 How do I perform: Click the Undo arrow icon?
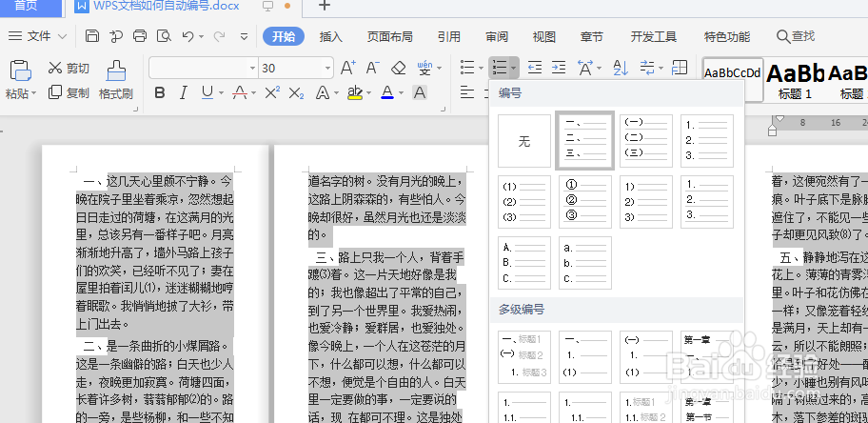point(187,36)
